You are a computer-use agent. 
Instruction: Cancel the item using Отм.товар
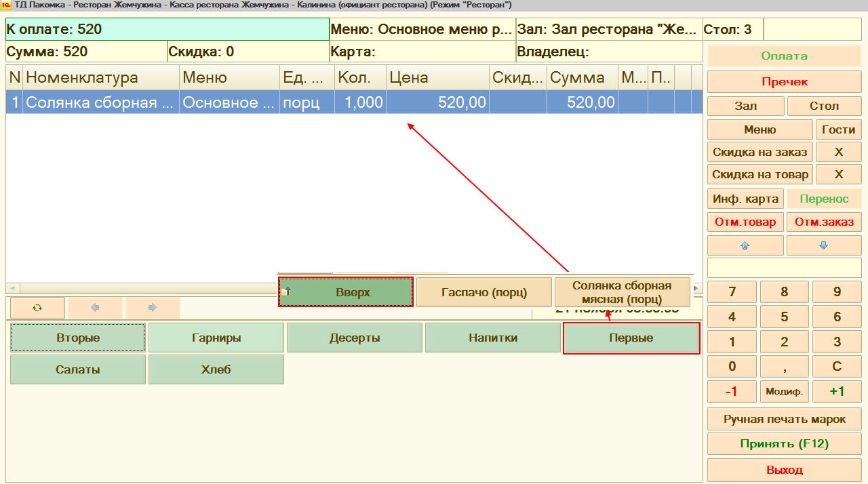[745, 222]
